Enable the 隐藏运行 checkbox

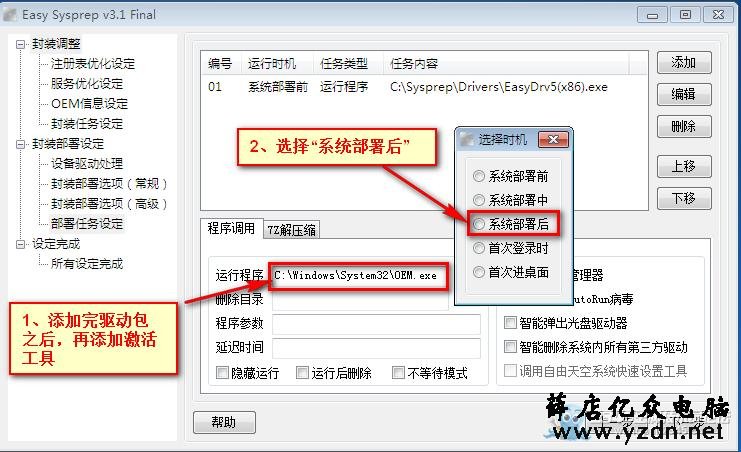point(222,373)
